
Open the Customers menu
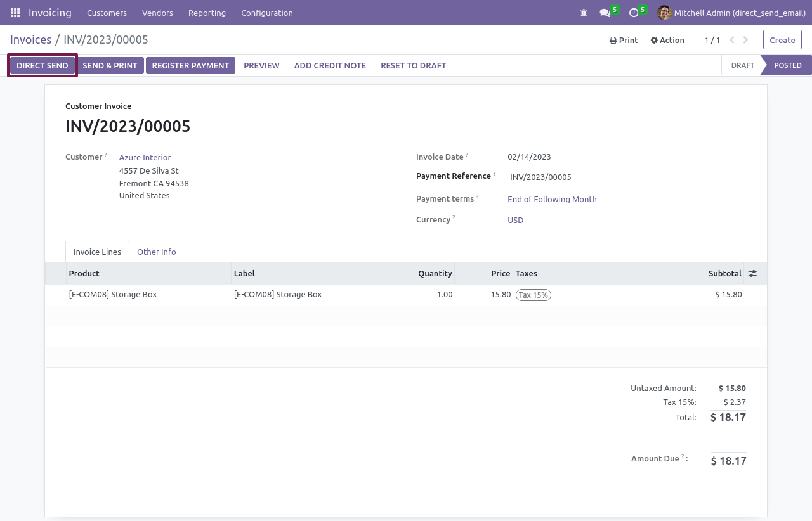coord(107,13)
